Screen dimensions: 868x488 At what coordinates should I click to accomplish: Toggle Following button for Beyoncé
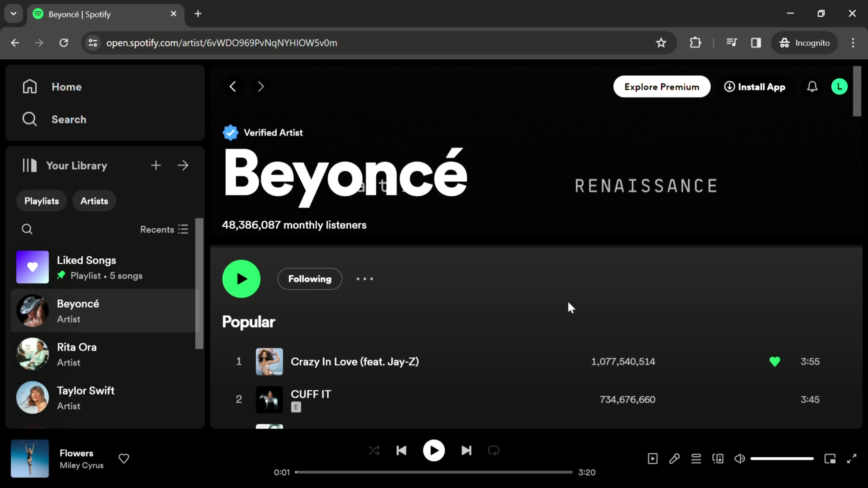pos(309,278)
